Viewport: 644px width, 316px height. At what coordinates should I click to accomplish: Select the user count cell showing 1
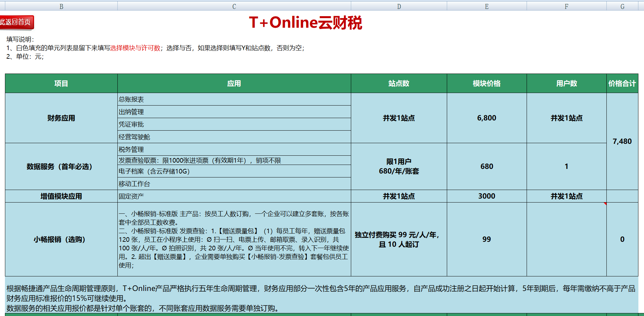(x=567, y=167)
